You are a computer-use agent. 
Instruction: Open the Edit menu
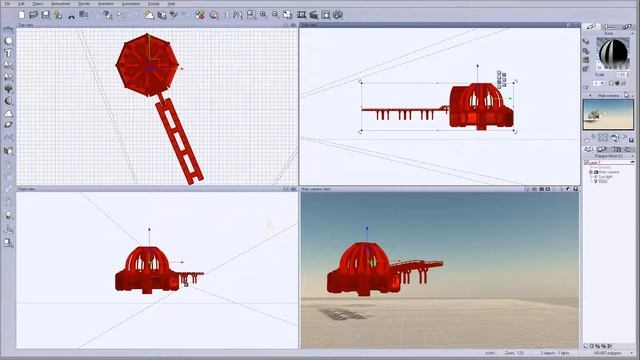click(x=21, y=4)
